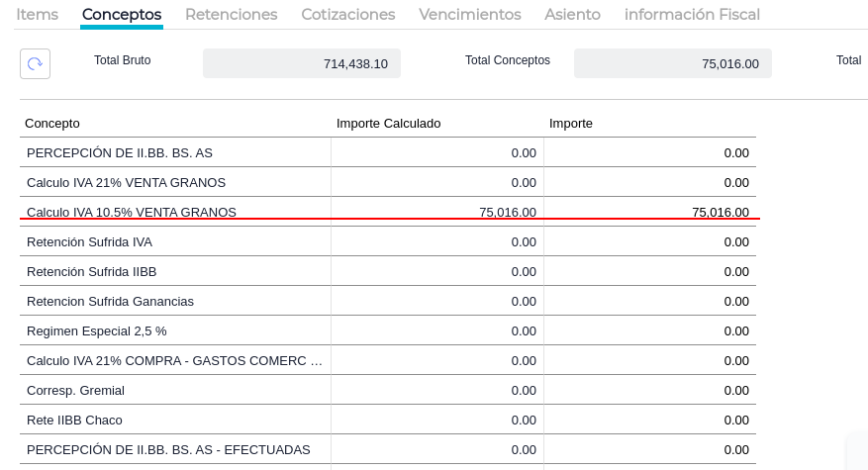Viewport: 868px width, 470px height.
Task: Open the Asiento tab
Action: pos(572,15)
